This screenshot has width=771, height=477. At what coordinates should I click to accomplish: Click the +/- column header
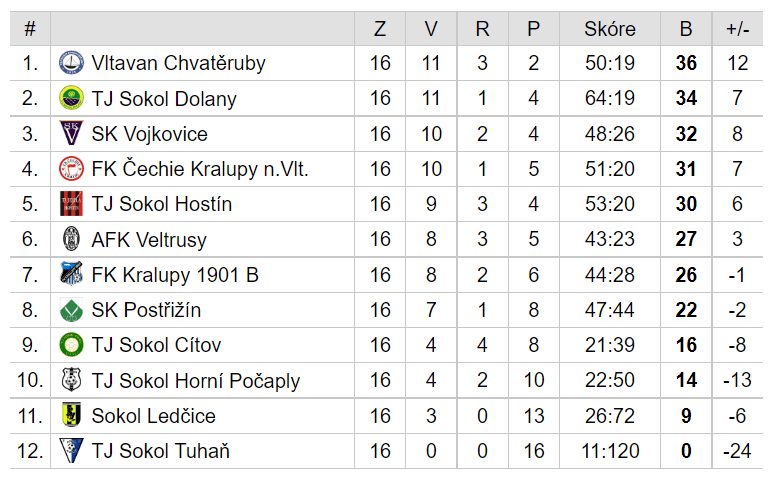tap(738, 29)
